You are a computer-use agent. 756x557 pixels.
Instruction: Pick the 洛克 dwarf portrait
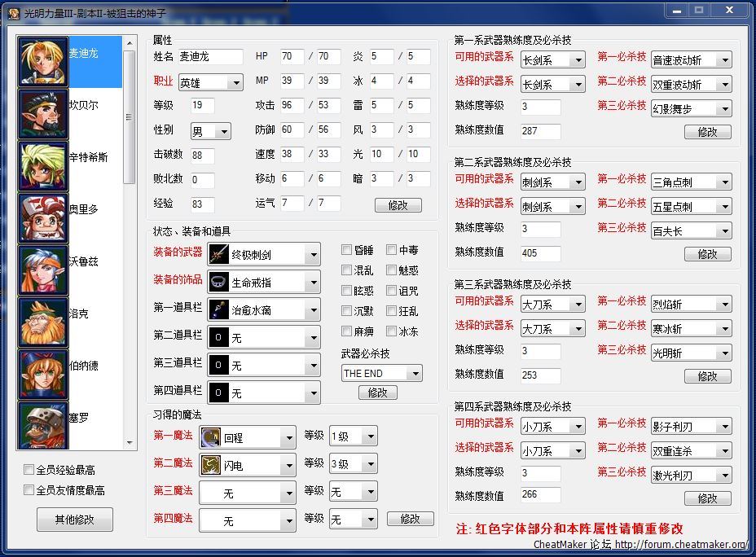click(42, 322)
